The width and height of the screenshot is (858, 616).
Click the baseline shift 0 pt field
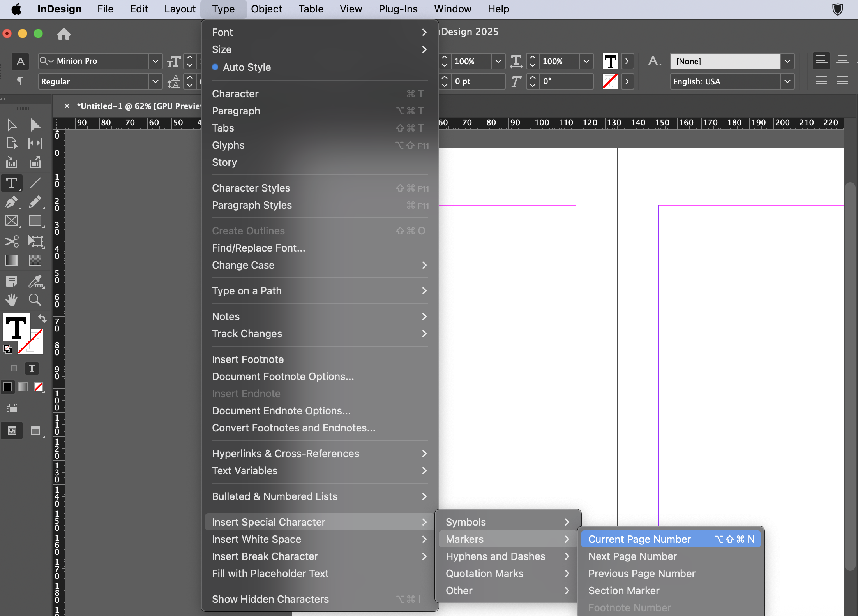(478, 81)
